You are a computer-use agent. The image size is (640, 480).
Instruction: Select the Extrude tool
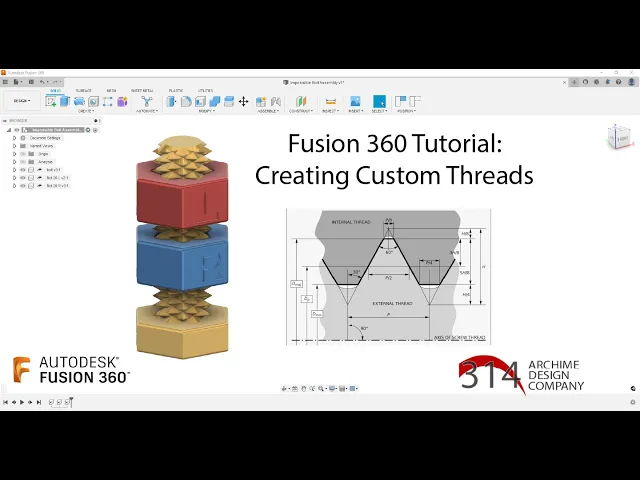(x=65, y=101)
